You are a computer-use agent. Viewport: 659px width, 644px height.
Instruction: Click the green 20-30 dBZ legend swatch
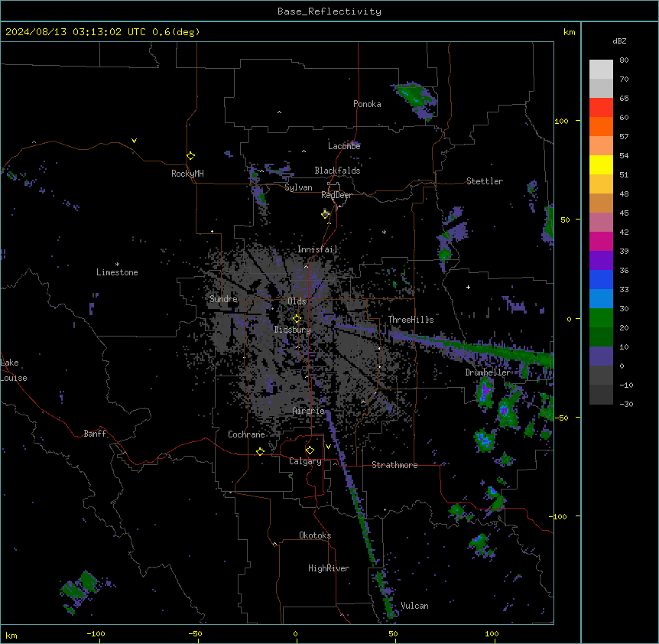[601, 318]
